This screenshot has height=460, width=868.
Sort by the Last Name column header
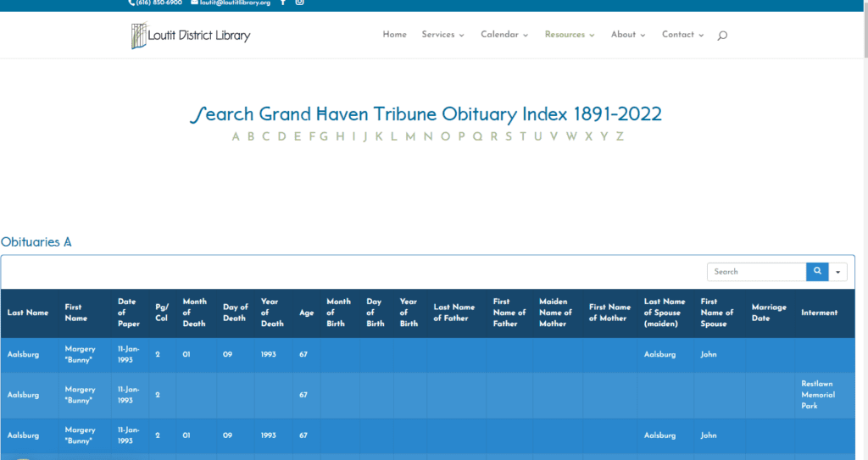pos(28,313)
